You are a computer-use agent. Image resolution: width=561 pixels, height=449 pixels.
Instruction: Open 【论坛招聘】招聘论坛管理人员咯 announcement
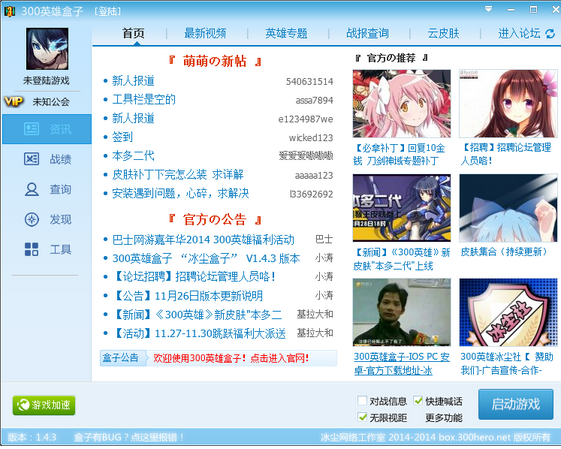click(195, 277)
